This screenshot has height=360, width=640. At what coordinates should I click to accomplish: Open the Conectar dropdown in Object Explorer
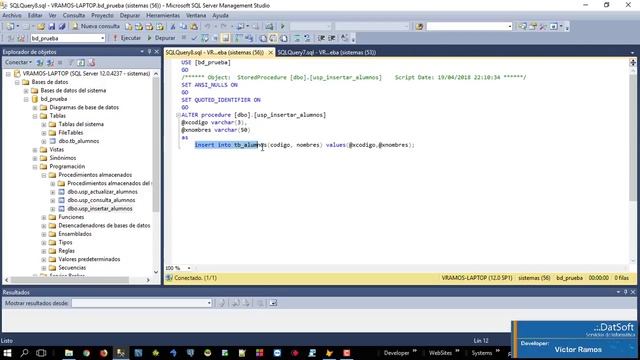(x=18, y=62)
